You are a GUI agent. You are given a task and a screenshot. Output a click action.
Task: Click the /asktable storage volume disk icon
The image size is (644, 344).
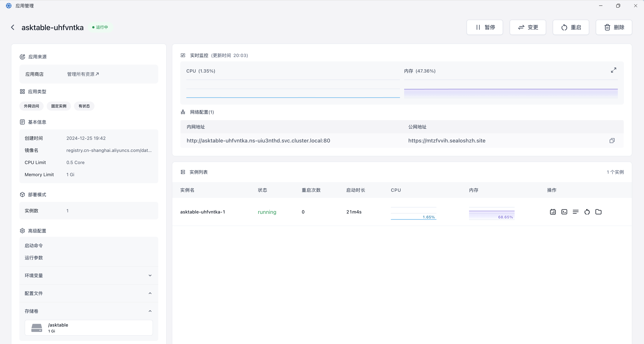37,328
